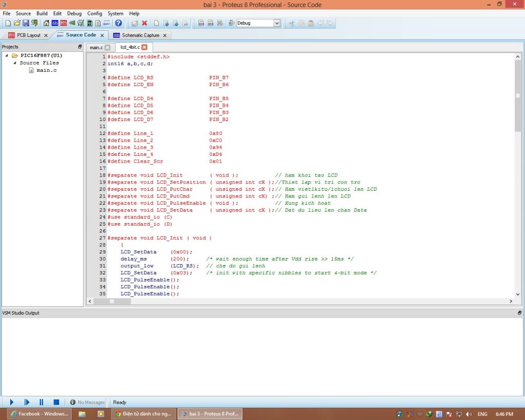525x420 pixels.
Task: Click the Step simulation button
Action: pos(27,402)
